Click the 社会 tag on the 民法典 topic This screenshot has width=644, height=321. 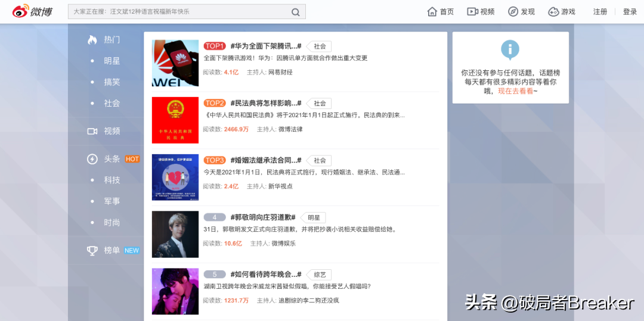319,103
